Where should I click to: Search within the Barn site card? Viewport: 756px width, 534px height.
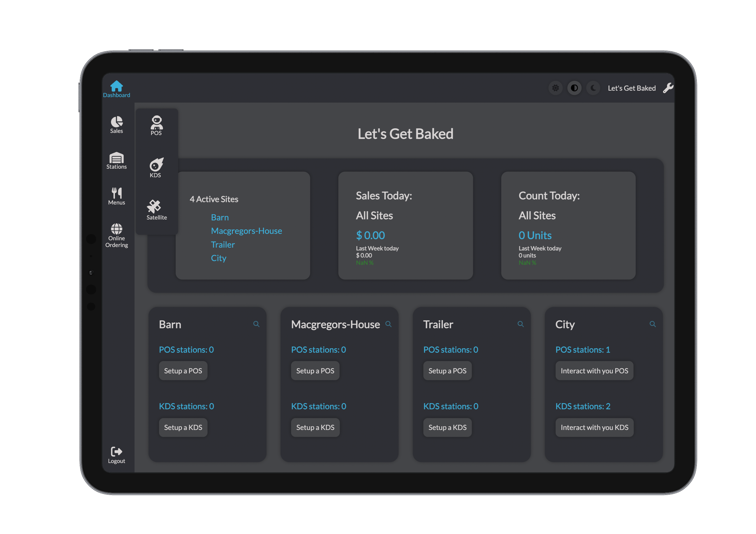point(256,324)
